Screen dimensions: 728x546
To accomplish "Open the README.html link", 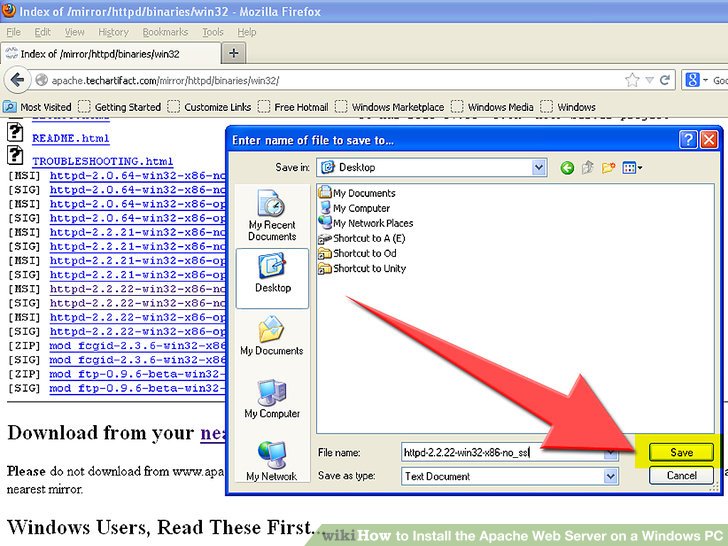I will (71, 138).
